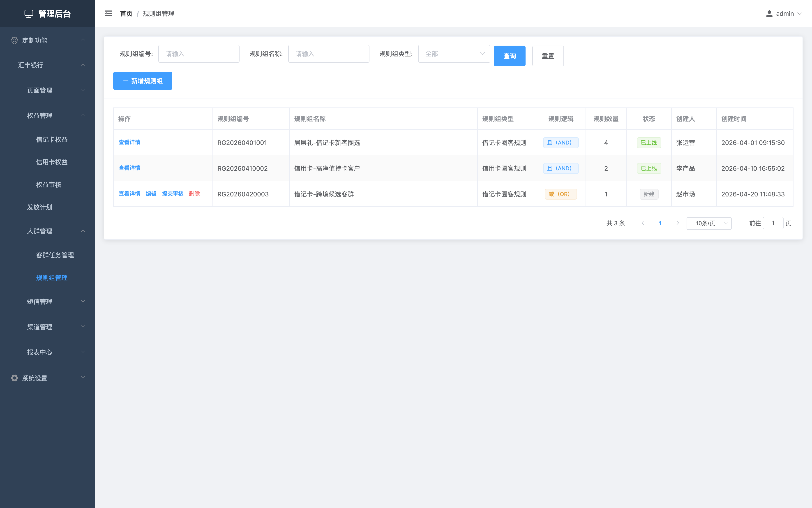This screenshot has height=508, width=812.
Task: Collapse the 定制功能 menu chevron
Action: [83, 40]
